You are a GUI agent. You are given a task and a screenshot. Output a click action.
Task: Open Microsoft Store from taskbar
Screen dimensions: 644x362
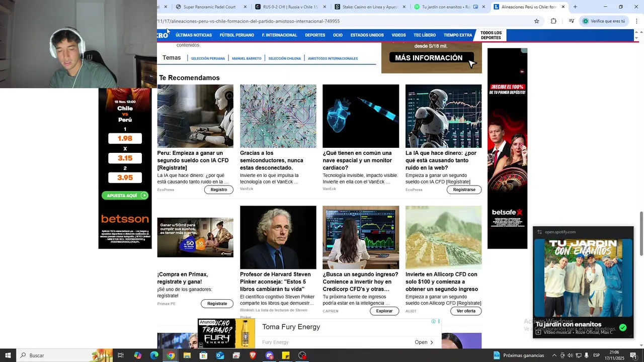[203, 355]
